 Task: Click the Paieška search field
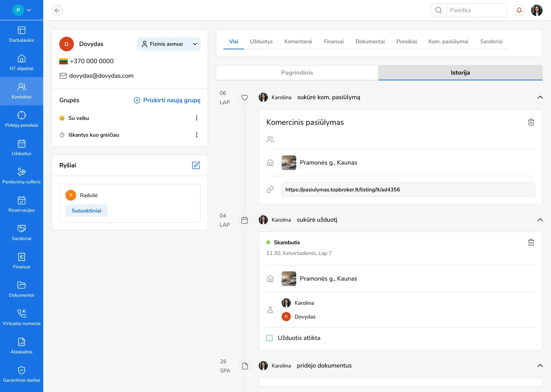coord(476,10)
